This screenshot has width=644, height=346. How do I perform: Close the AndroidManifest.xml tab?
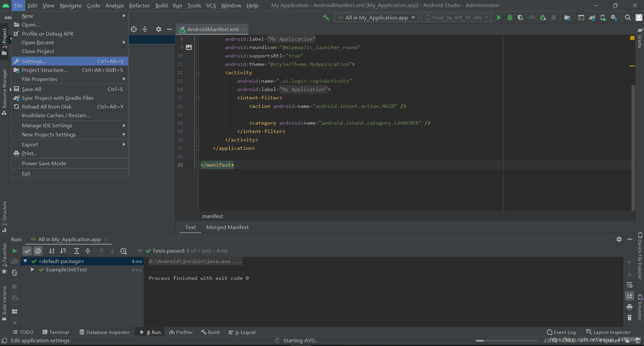pyautogui.click(x=243, y=30)
